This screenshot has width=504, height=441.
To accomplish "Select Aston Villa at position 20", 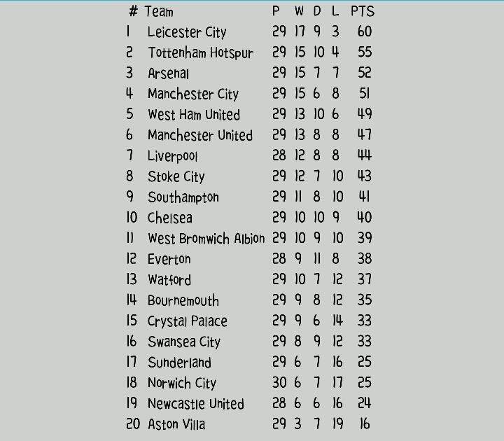I will [176, 424].
